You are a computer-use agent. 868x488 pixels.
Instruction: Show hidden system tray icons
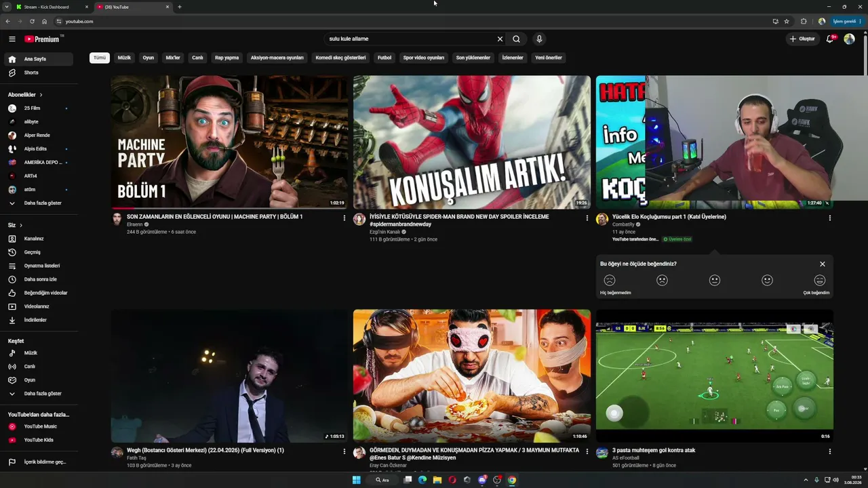(x=807, y=480)
